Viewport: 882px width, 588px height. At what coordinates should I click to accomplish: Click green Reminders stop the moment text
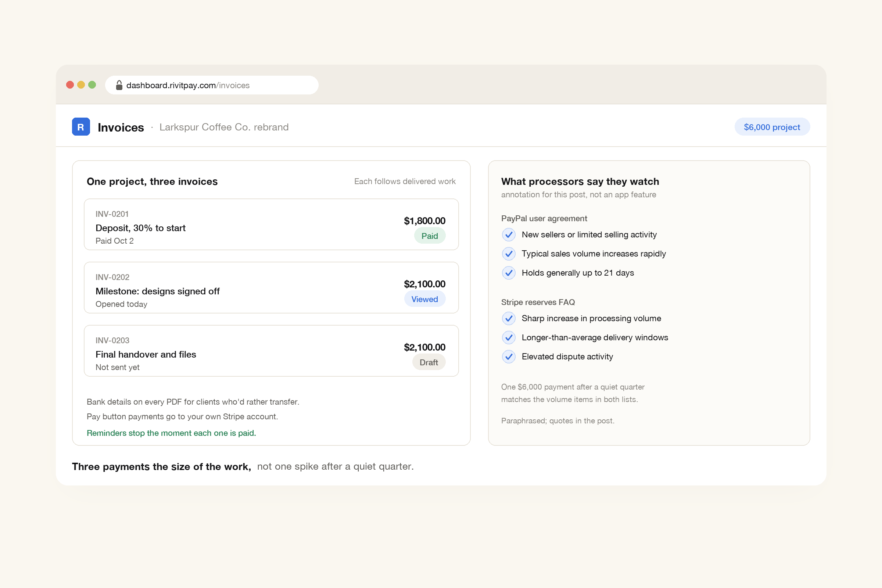click(171, 433)
